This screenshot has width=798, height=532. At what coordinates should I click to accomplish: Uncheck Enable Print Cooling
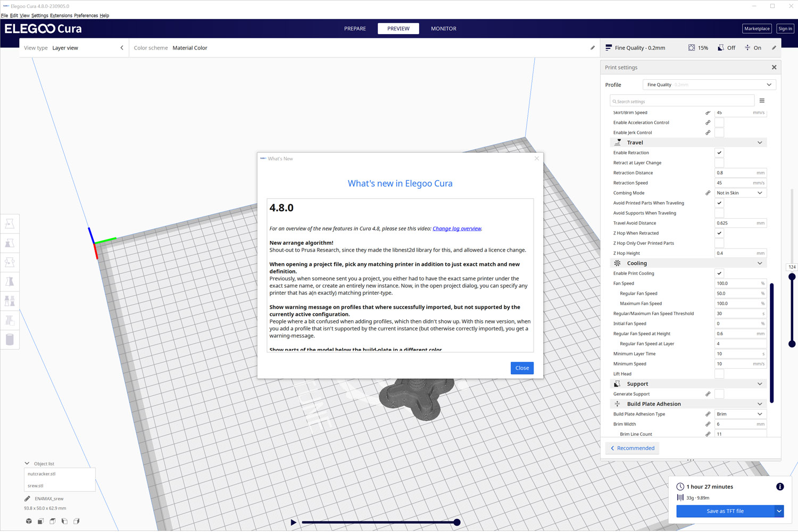719,273
